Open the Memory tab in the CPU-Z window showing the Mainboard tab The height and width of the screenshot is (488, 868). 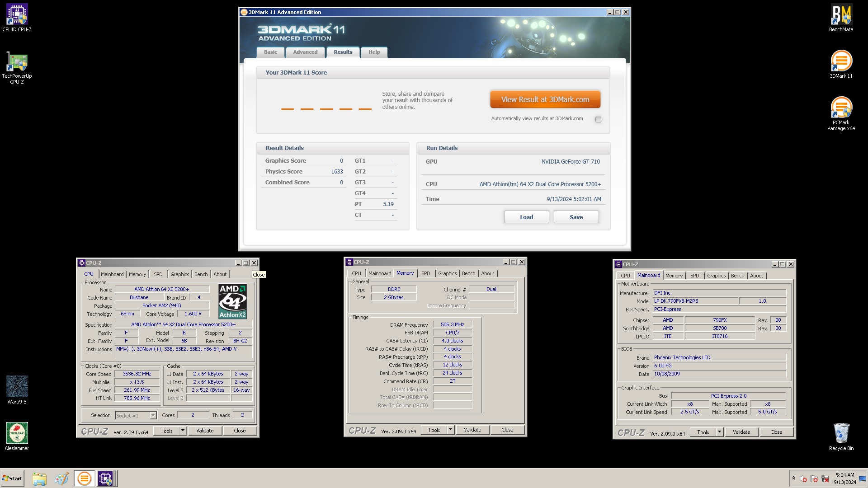(x=674, y=276)
